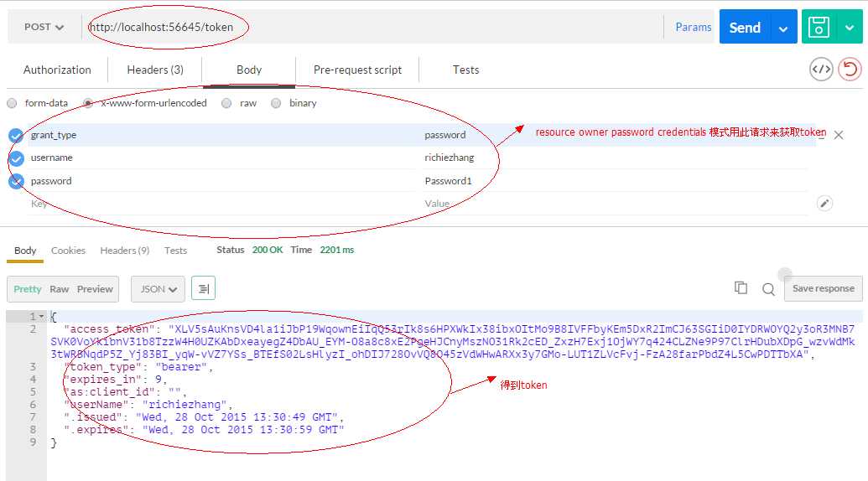The height and width of the screenshot is (481, 868).
Task: Click the "as:client_id" line
Action: [126, 392]
